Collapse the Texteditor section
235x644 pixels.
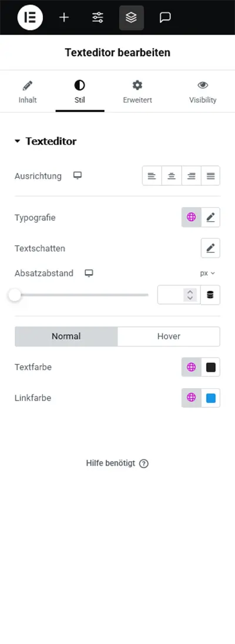45,141
